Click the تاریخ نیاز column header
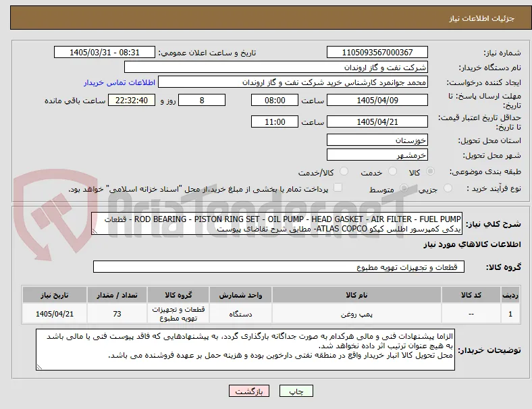This screenshot has height=409, width=532. (55, 295)
